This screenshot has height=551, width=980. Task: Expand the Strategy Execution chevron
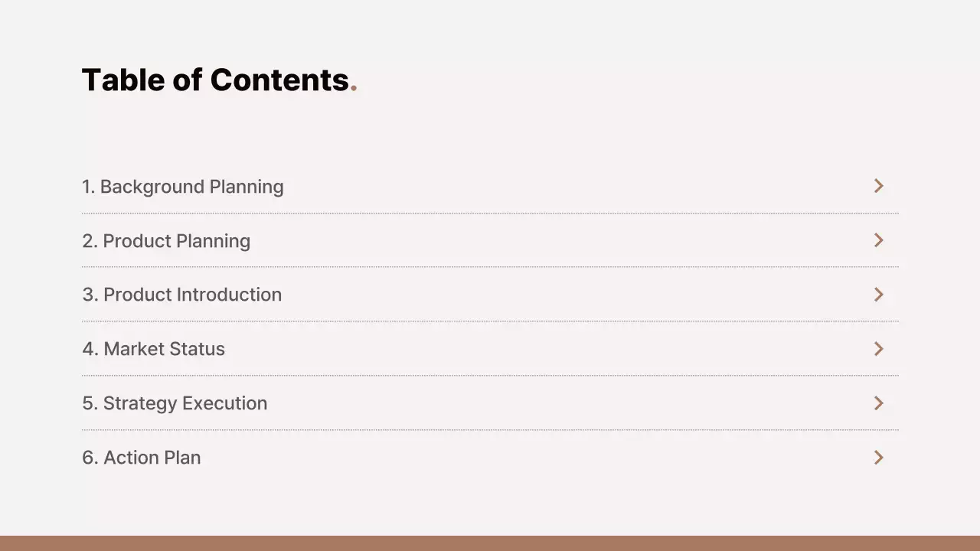click(x=878, y=403)
